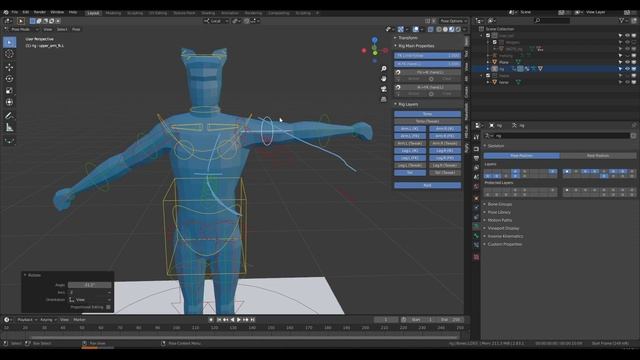The width and height of the screenshot is (640, 360).
Task: Expand the Custom Properties panel
Action: [505, 244]
